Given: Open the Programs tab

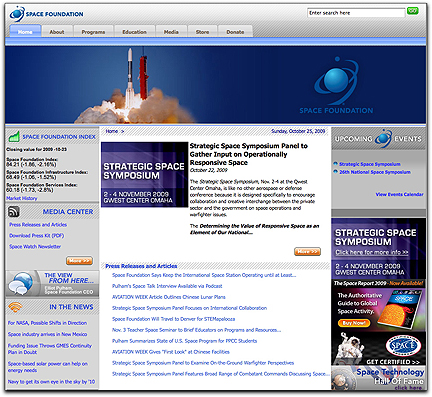Looking at the screenshot, I should pos(93,32).
